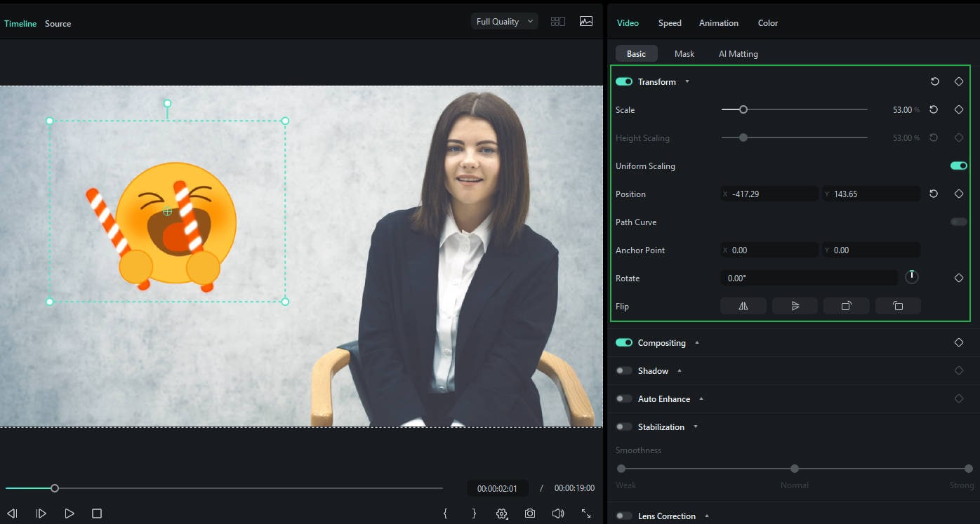Rotate the sticker clockwise using rotate icon
Image resolution: width=980 pixels, height=524 pixels.
coord(846,306)
